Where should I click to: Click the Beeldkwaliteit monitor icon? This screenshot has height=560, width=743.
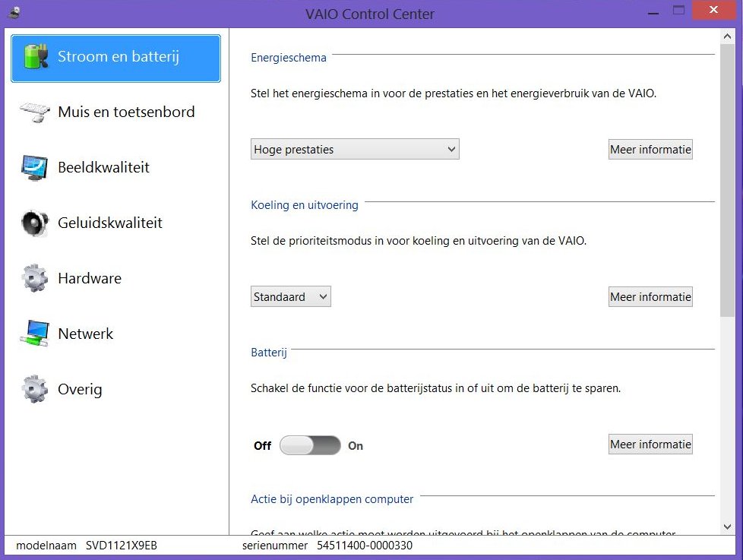point(35,167)
